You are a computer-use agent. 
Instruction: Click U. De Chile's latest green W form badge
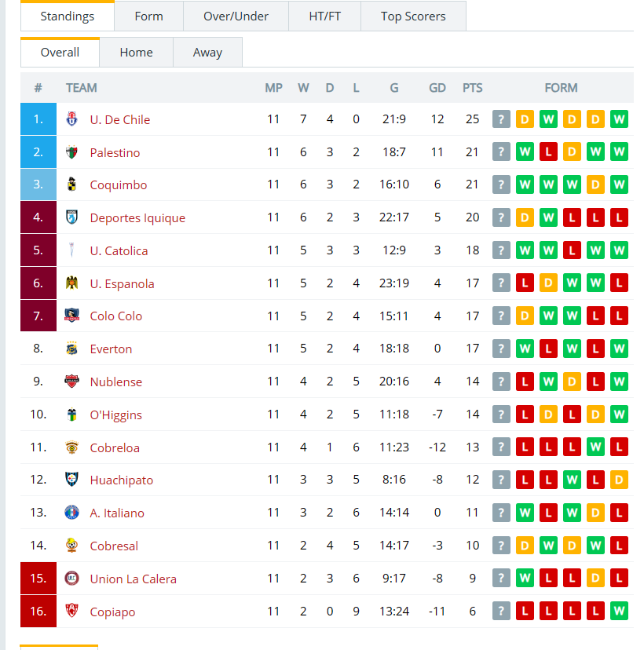[619, 119]
